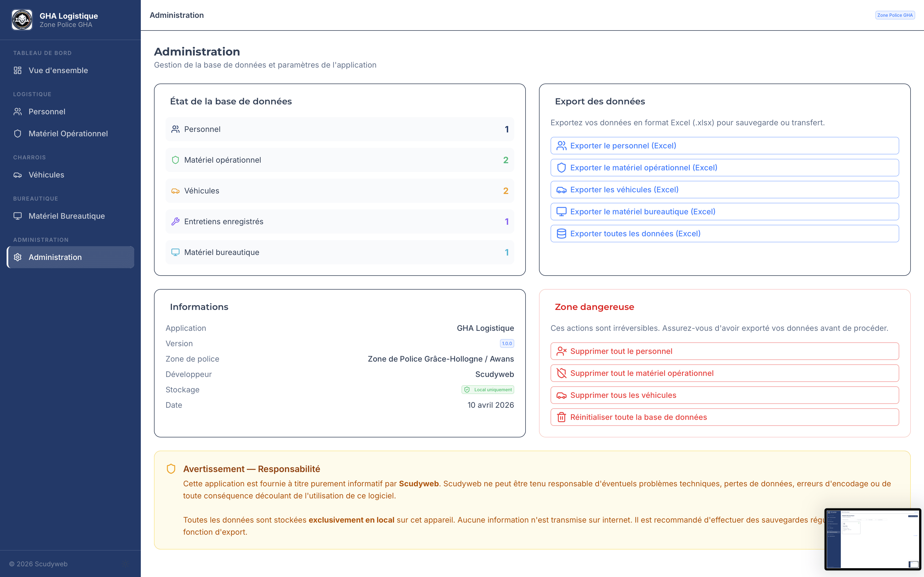Click the GHA Logistique lion logo
The width and height of the screenshot is (924, 577).
pyautogui.click(x=22, y=19)
